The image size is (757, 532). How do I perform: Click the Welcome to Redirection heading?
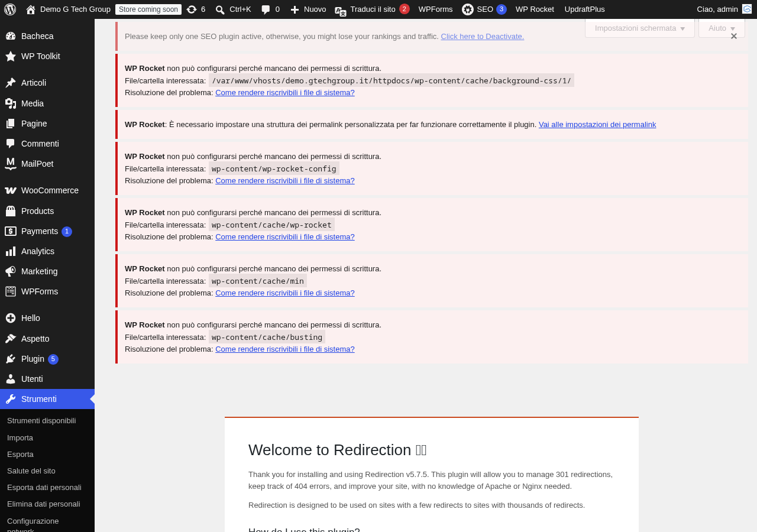(x=338, y=450)
